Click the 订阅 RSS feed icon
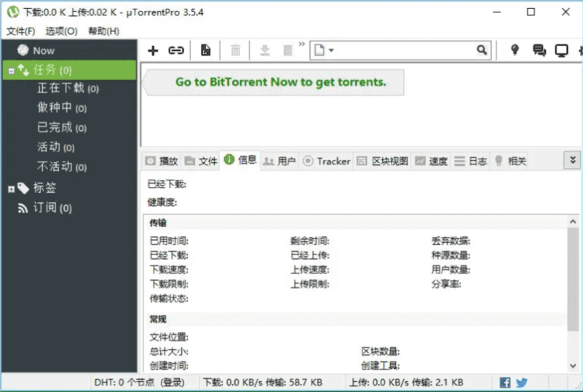 (23, 208)
